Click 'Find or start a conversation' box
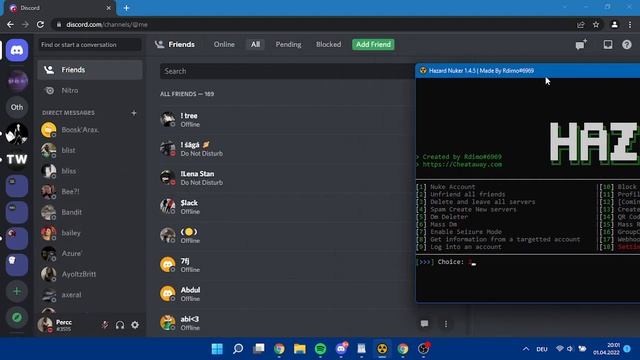640x360 pixels. pyautogui.click(x=90, y=44)
